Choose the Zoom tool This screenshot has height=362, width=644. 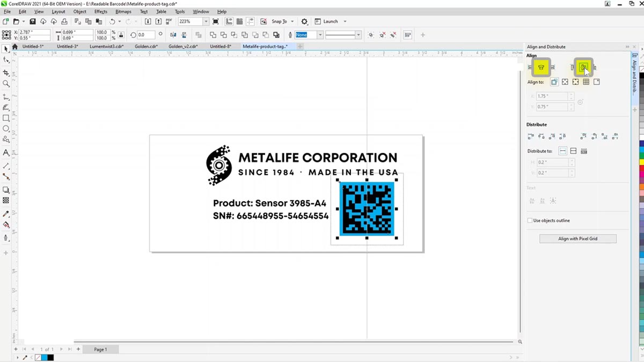(x=6, y=84)
